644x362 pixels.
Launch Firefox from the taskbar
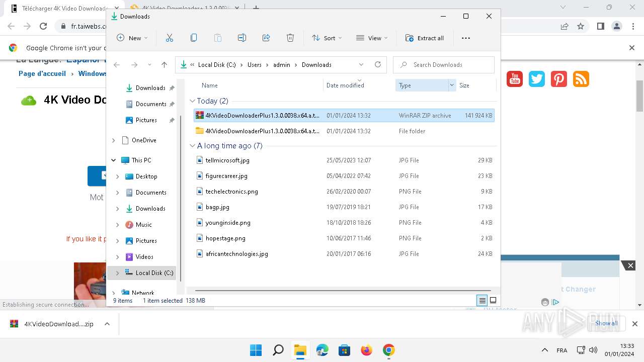[366, 350]
